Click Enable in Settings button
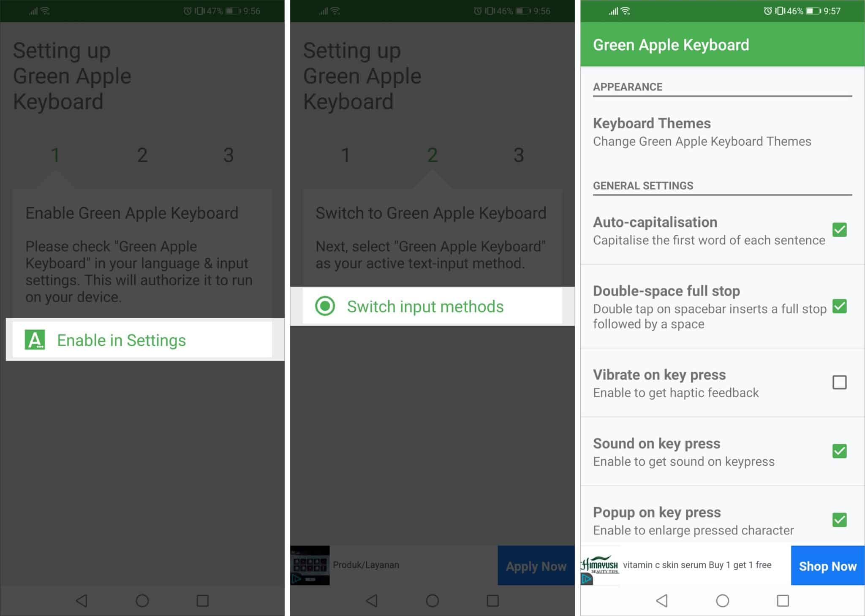 (x=143, y=340)
